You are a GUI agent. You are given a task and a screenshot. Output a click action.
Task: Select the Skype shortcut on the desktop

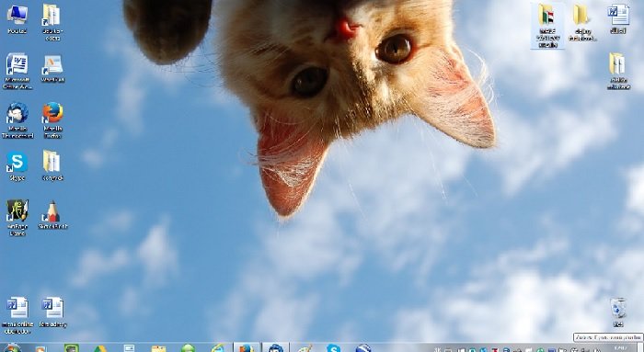pyautogui.click(x=17, y=166)
